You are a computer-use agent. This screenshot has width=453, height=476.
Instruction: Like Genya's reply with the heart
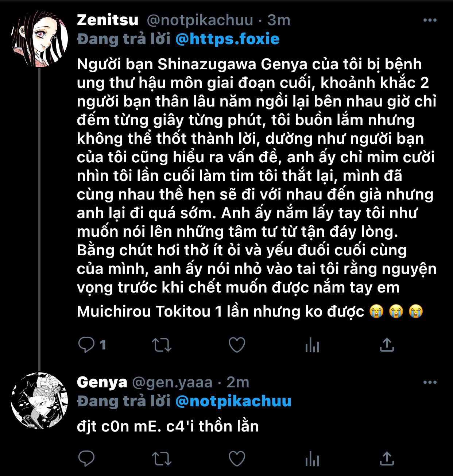point(237,458)
